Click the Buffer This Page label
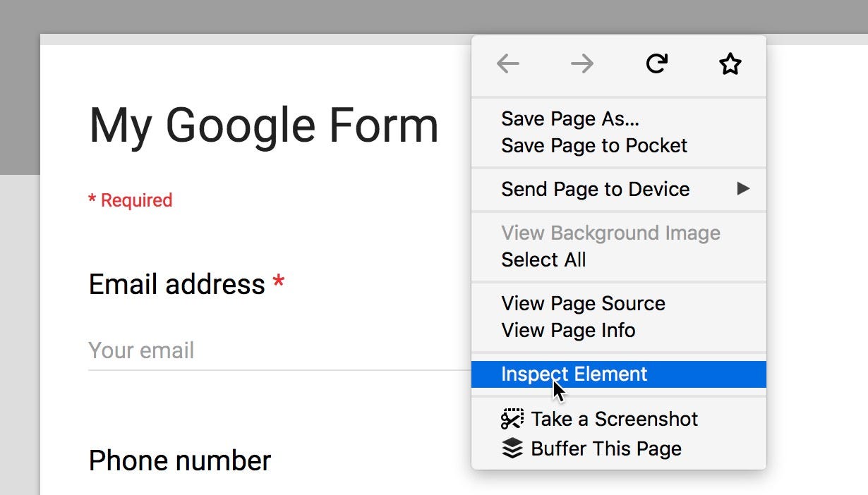868x495 pixels. tap(606, 448)
